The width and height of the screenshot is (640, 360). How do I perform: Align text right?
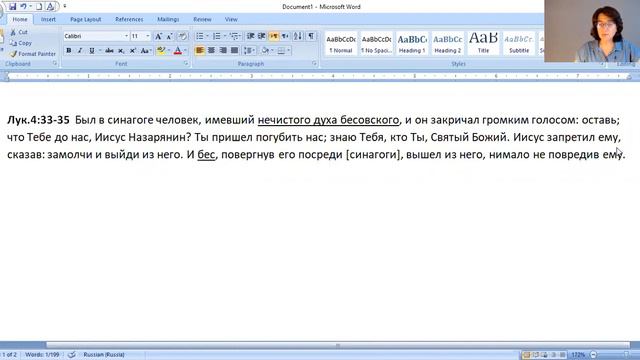click(223, 51)
